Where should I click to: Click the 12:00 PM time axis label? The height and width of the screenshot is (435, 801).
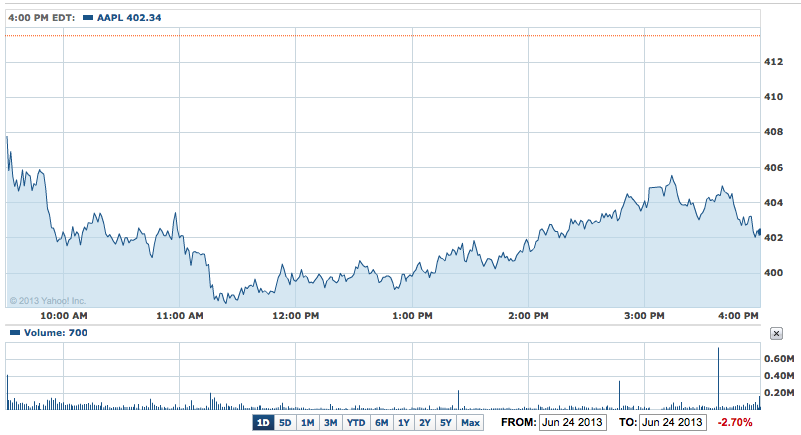click(x=296, y=317)
